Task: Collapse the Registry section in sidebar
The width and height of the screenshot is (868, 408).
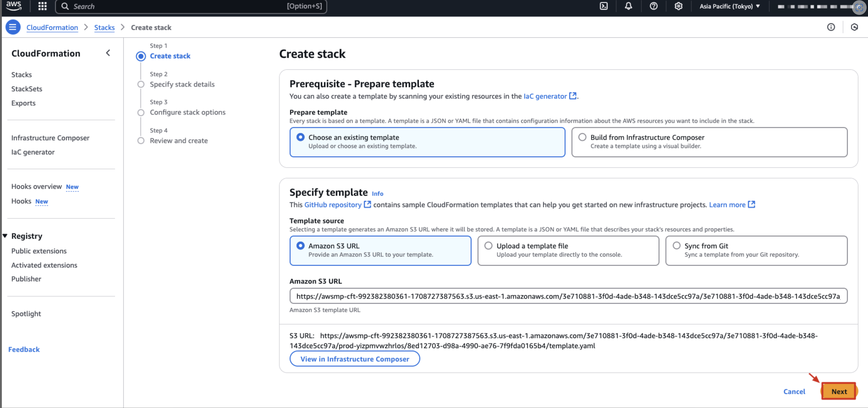Action: [5, 236]
